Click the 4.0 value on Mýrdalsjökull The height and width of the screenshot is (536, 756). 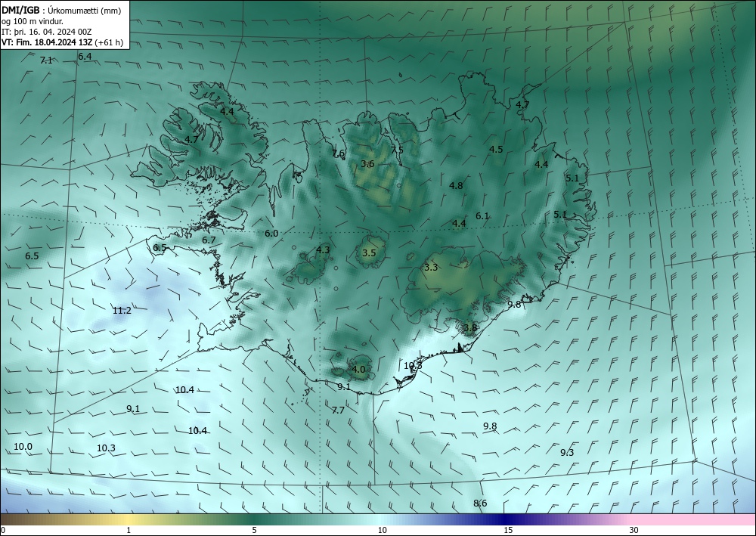tap(358, 370)
